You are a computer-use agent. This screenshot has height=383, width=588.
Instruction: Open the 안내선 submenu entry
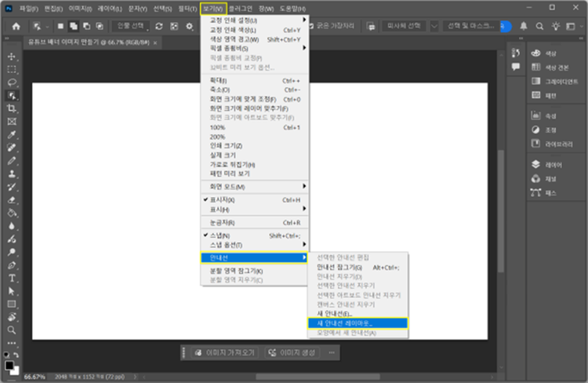(x=254, y=257)
